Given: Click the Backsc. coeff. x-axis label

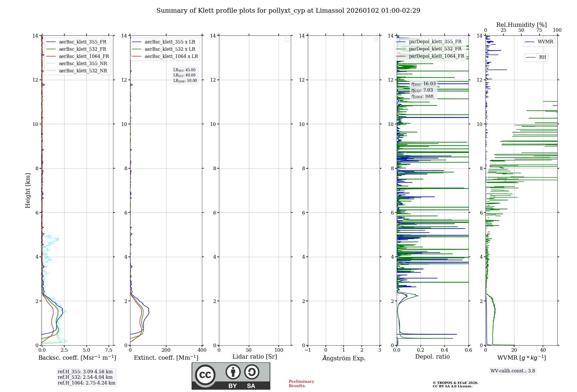Looking at the screenshot, I should pyautogui.click(x=77, y=358).
